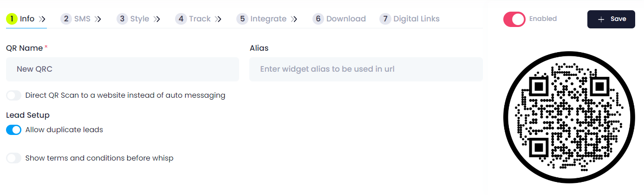Viewport: 644px width, 195px height.
Task: Save the QR code settings
Action: (x=611, y=19)
